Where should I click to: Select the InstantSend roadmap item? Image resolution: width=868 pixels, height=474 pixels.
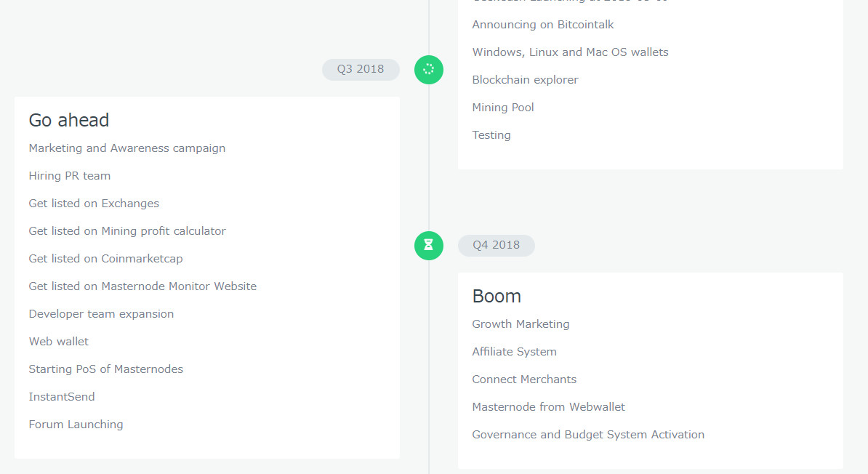tap(62, 397)
